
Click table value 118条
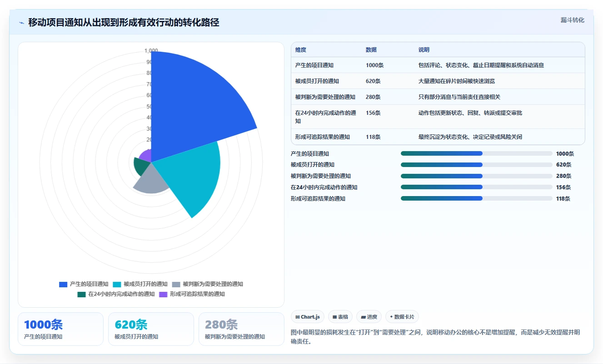click(374, 137)
